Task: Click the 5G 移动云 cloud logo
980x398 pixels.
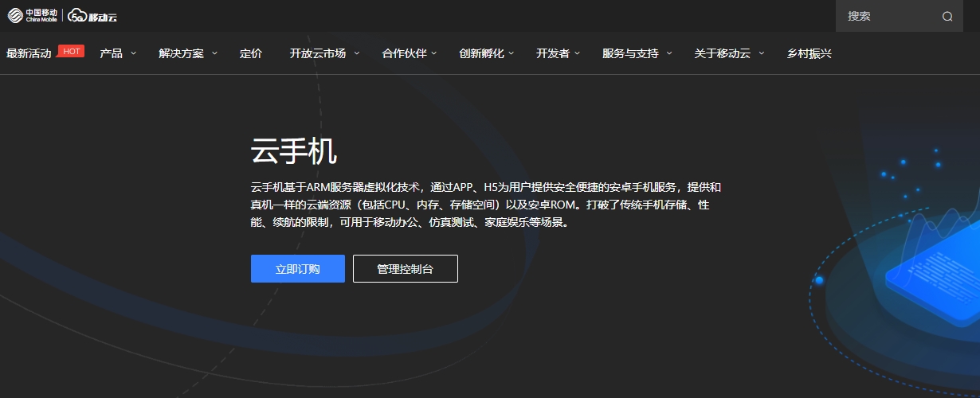Action: [92, 16]
